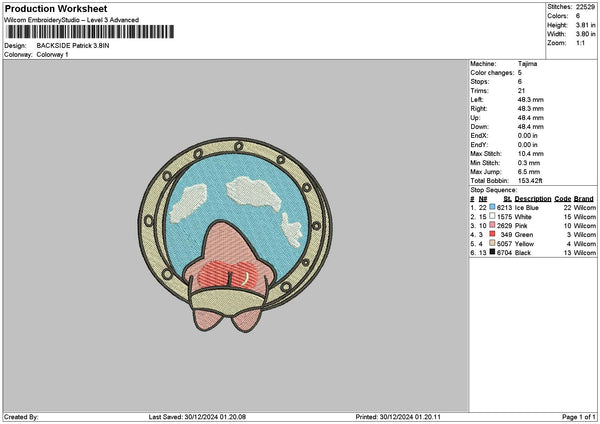Click the Pink thread color swatch
600x424 pixels.
pyautogui.click(x=492, y=225)
